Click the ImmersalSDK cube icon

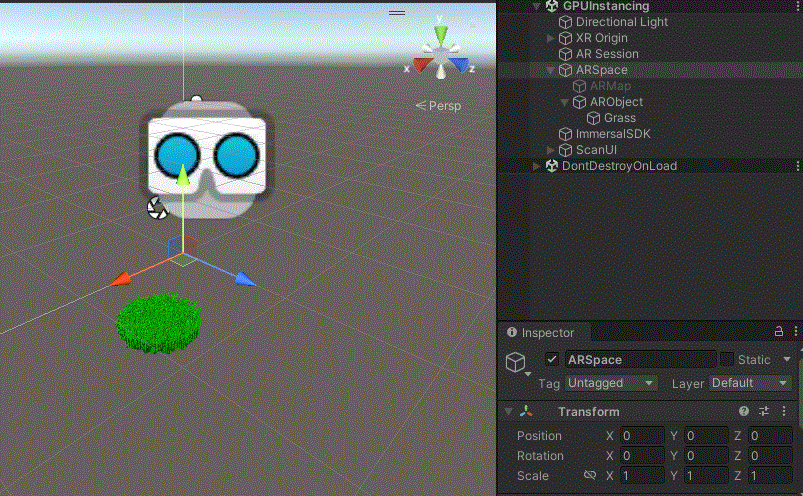[x=565, y=134]
